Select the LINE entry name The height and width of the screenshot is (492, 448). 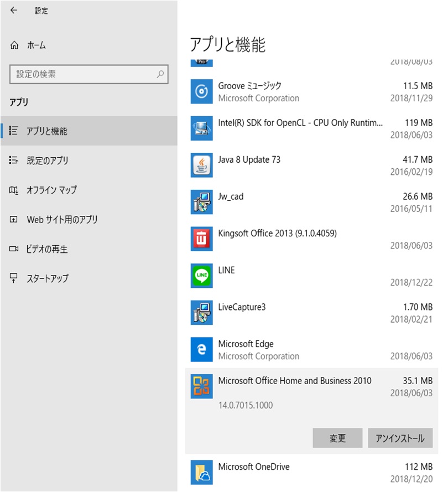226,270
